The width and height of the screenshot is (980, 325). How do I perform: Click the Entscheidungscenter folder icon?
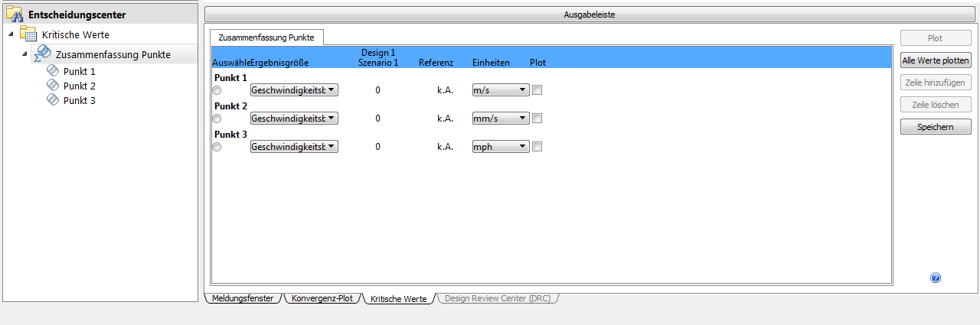(x=15, y=15)
